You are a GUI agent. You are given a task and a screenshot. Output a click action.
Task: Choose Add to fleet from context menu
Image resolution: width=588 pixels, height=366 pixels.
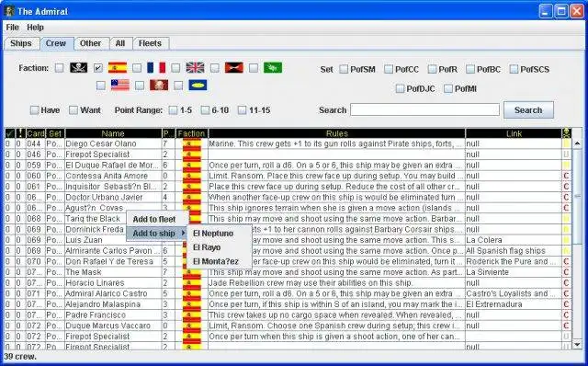point(156,219)
